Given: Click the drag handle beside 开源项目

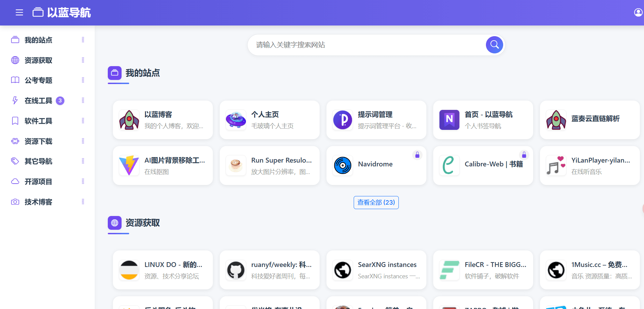Looking at the screenshot, I should pyautogui.click(x=83, y=182).
